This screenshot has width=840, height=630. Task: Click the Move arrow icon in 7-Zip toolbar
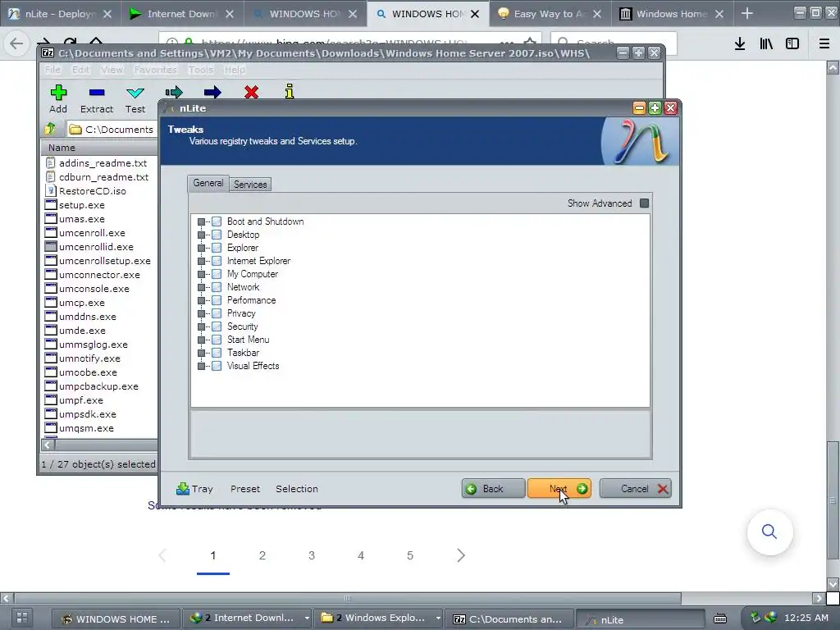point(212,92)
